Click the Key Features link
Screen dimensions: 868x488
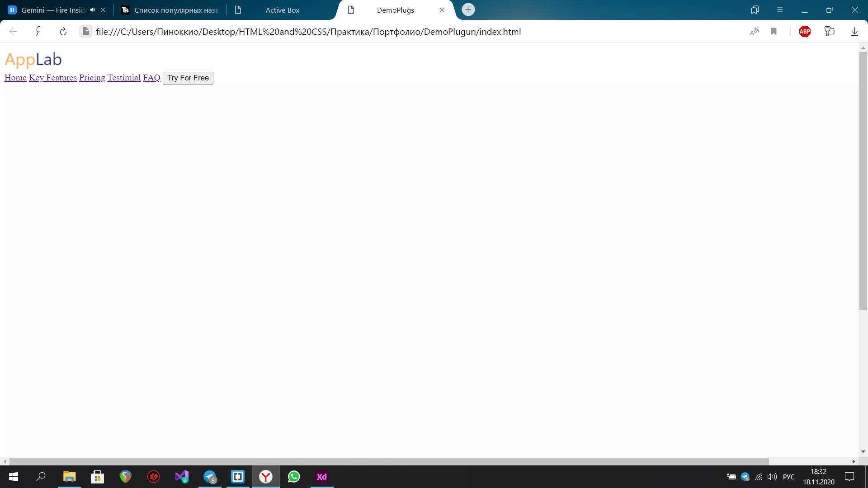coord(52,78)
